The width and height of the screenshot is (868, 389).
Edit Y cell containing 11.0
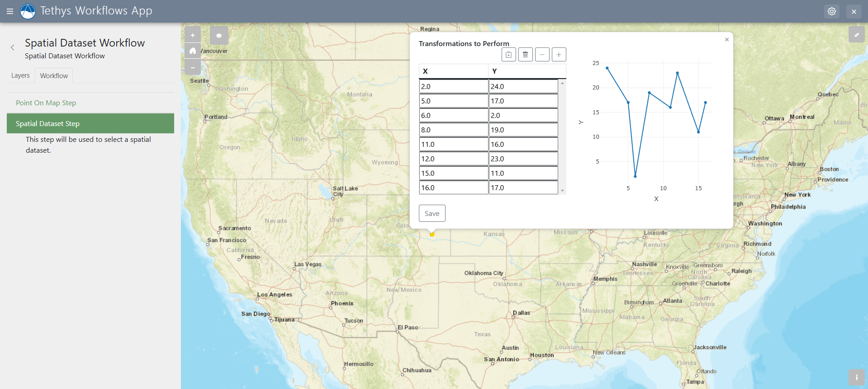click(x=523, y=173)
